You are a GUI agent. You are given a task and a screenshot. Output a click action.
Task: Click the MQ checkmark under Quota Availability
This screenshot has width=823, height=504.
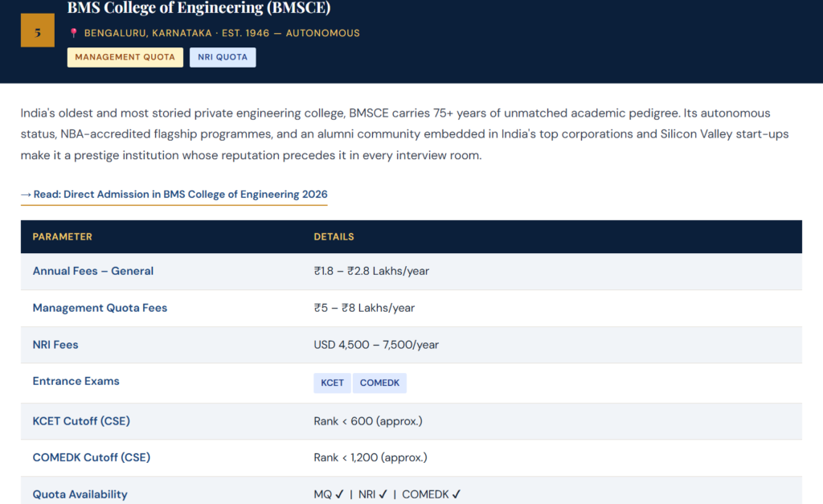coord(341,494)
